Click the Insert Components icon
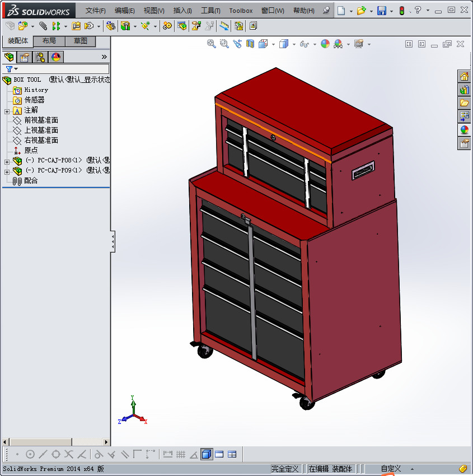473x476 pixels. [23, 26]
